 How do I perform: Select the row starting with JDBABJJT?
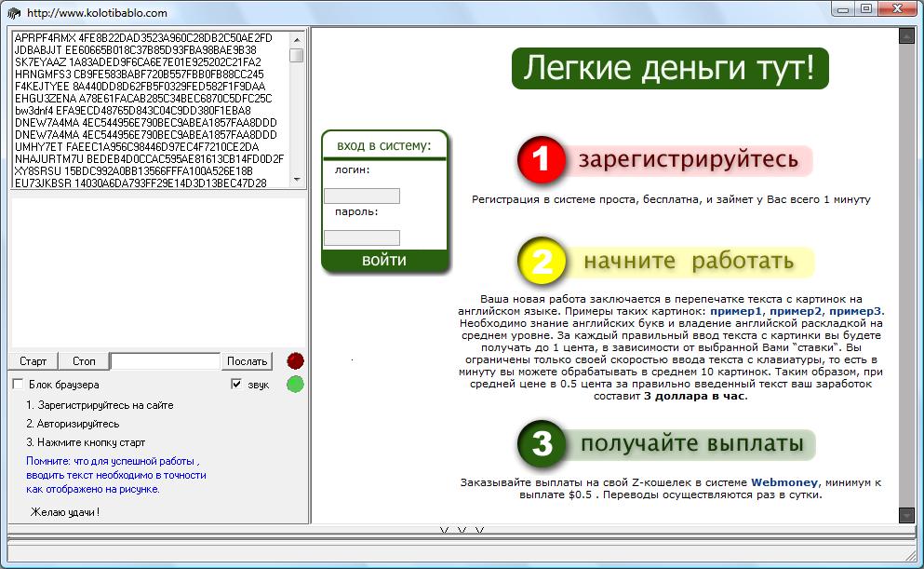136,50
